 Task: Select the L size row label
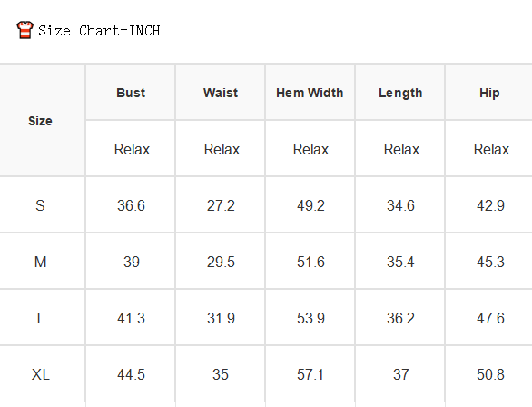click(40, 318)
